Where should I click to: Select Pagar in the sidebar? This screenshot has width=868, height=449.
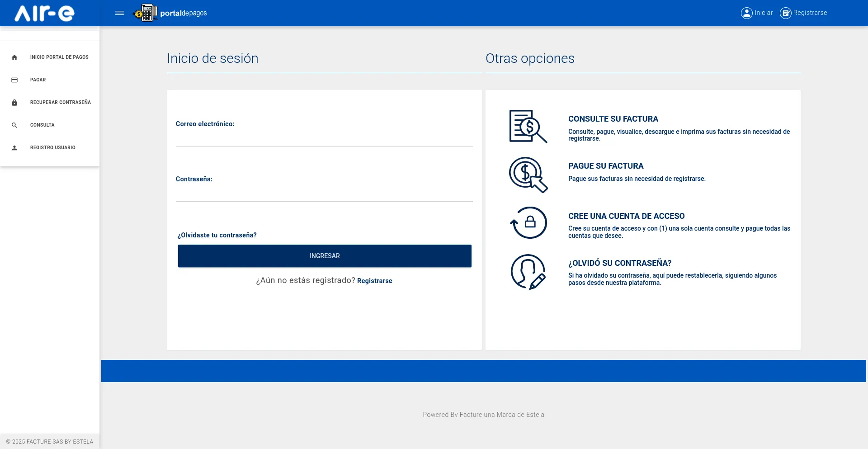point(38,80)
